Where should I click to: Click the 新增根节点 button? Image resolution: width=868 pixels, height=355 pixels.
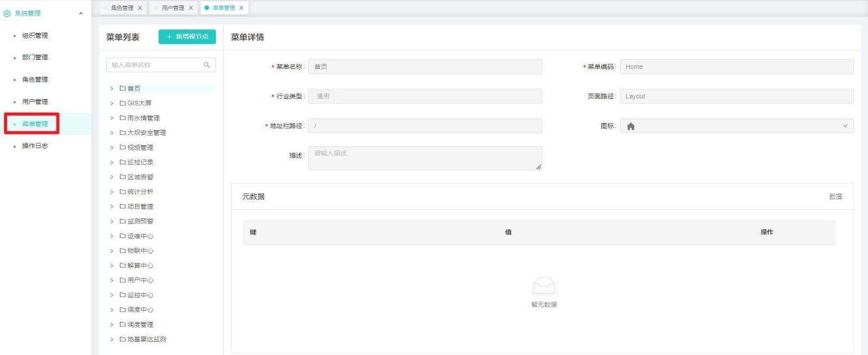tap(187, 36)
